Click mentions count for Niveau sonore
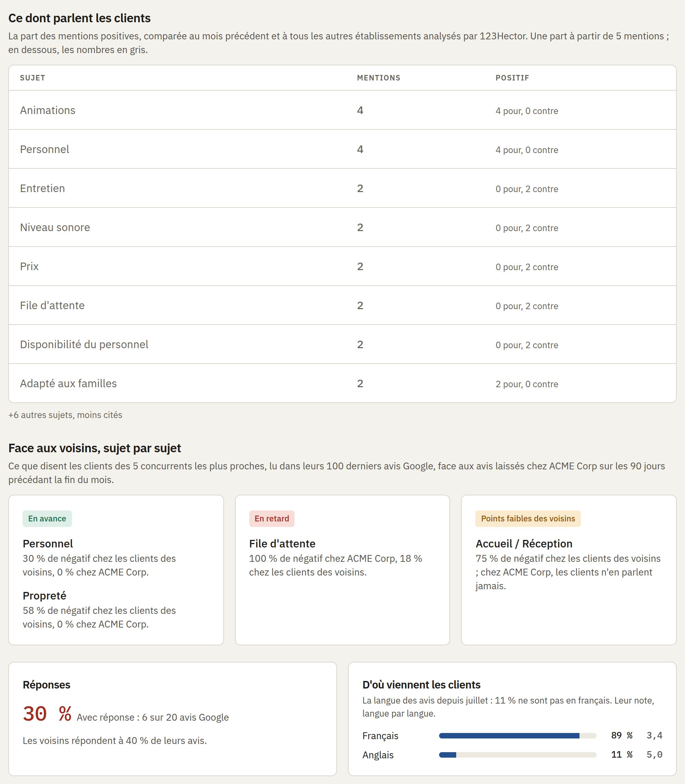This screenshot has width=685, height=784. [x=360, y=227]
